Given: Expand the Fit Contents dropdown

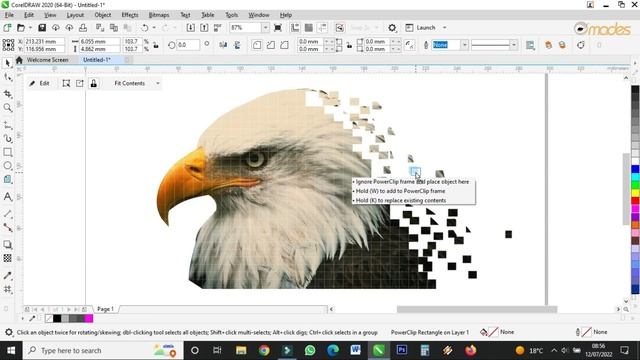Looking at the screenshot, I should 158,83.
